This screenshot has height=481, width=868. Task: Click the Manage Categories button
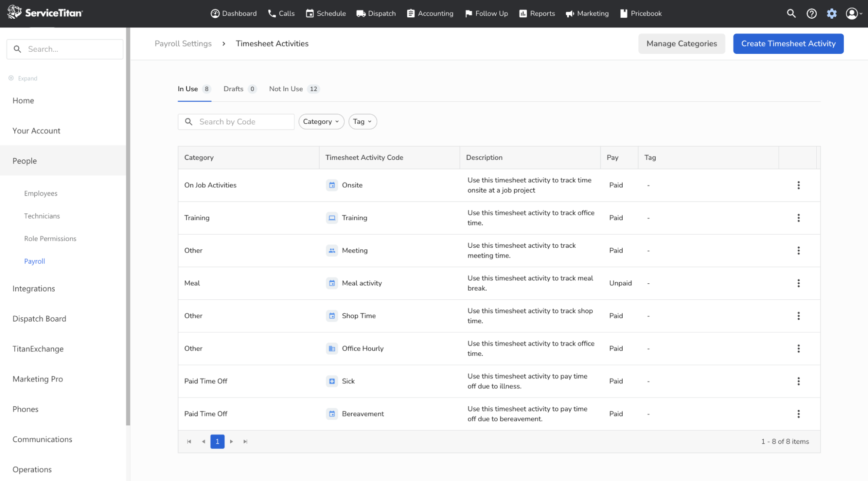681,44
